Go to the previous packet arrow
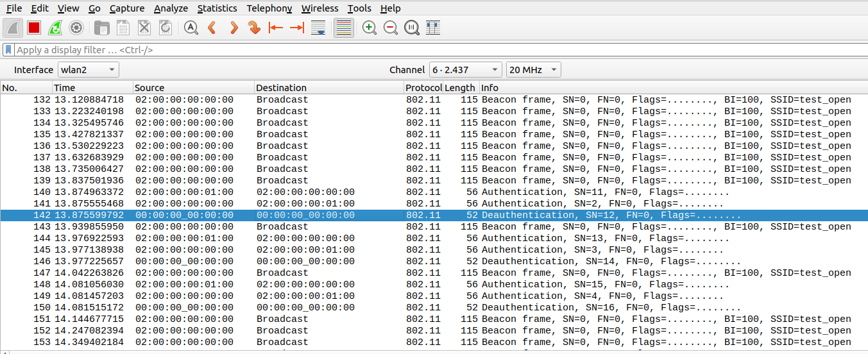The image size is (868, 354). 212,28
